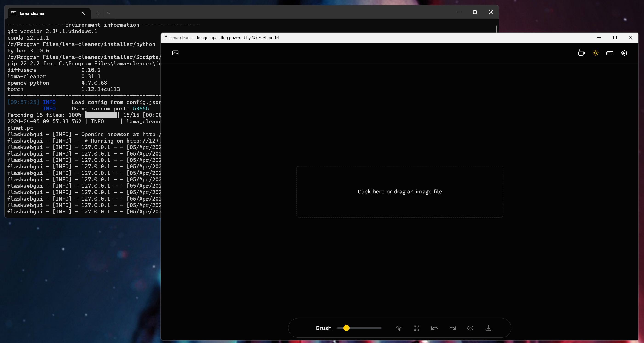Click the reset zoom expand icon

[416, 328]
